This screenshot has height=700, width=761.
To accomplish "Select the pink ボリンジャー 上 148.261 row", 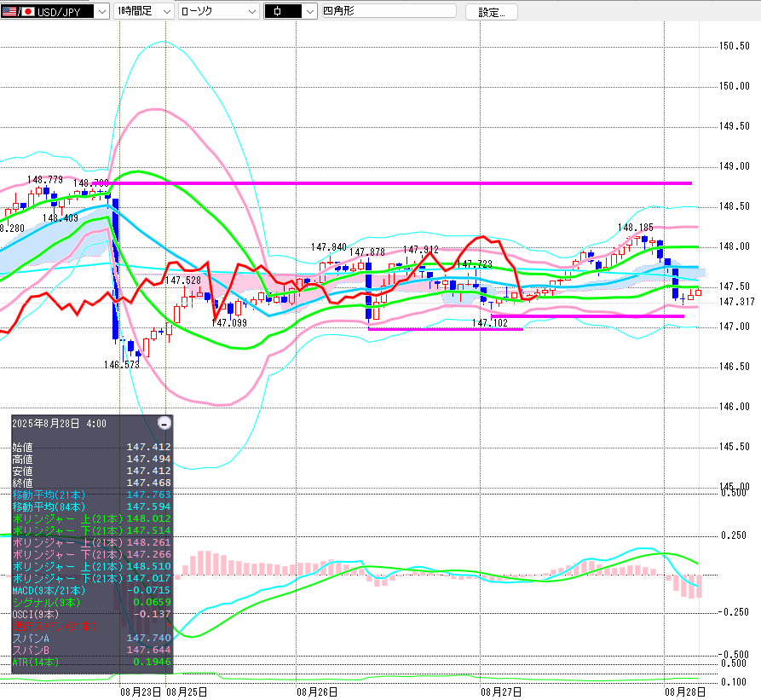I will [x=92, y=543].
